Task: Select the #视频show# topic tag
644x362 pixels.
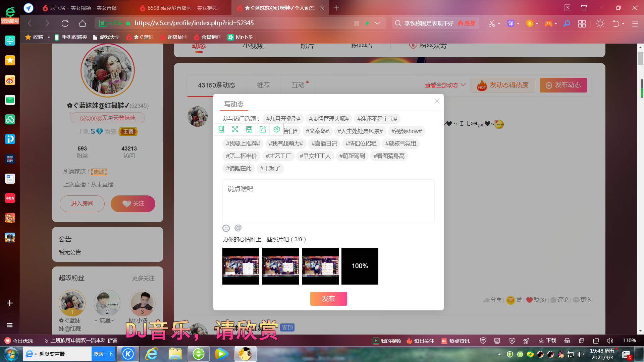Action: tap(407, 131)
